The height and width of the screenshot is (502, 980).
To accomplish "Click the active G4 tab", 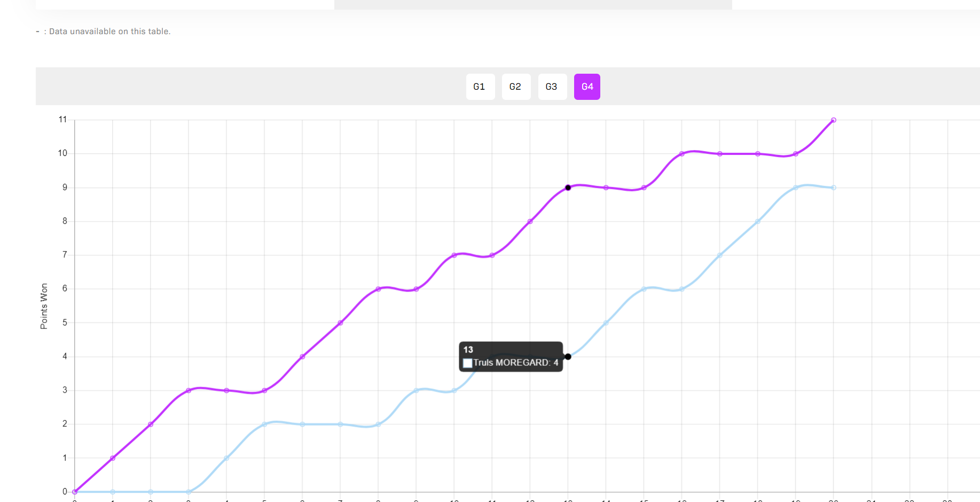I will pyautogui.click(x=587, y=87).
